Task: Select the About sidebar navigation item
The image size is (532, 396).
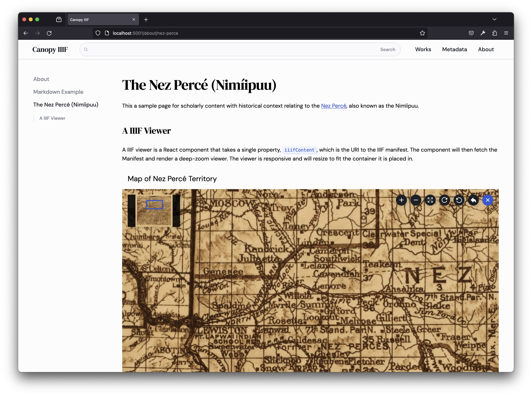Action: coord(41,79)
